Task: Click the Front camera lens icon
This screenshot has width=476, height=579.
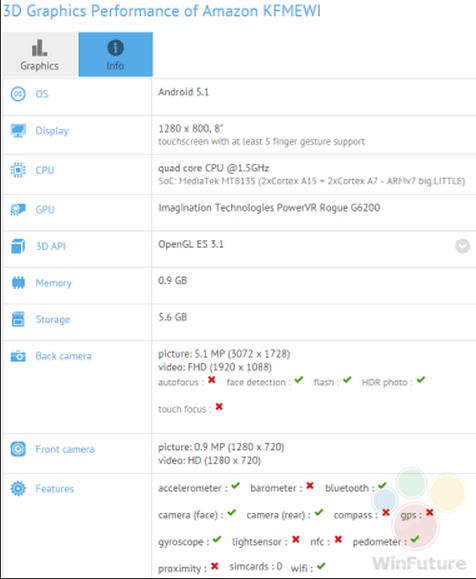Action: (x=18, y=449)
